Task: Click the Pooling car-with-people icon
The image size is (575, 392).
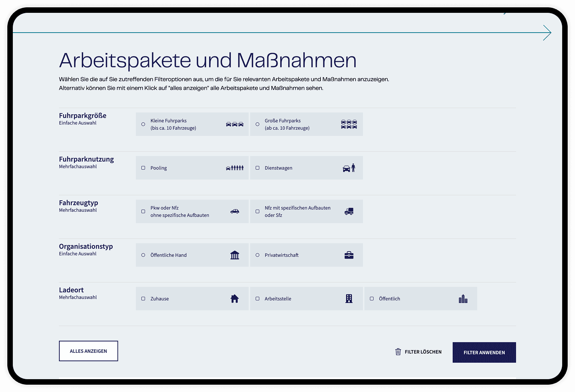Action: (235, 168)
